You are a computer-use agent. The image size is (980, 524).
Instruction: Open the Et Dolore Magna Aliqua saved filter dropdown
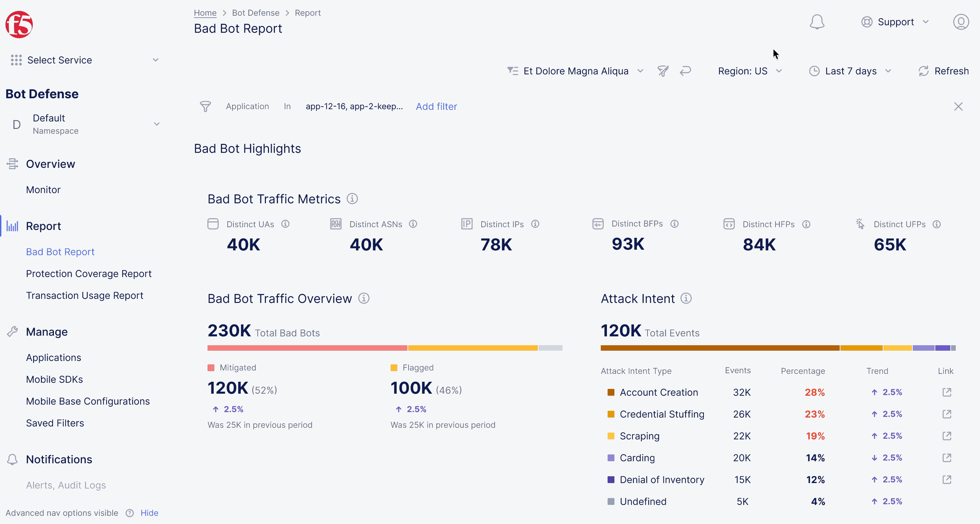pyautogui.click(x=576, y=71)
